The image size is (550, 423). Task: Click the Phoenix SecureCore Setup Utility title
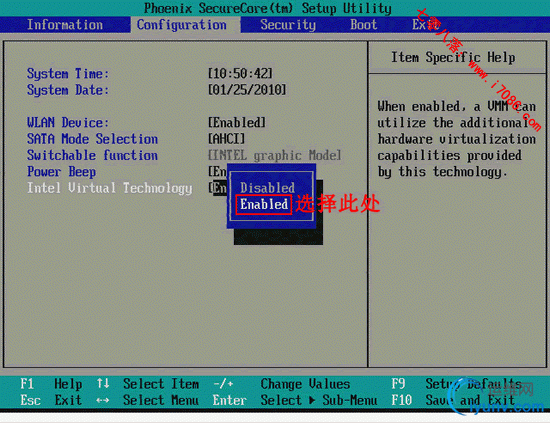tap(268, 8)
